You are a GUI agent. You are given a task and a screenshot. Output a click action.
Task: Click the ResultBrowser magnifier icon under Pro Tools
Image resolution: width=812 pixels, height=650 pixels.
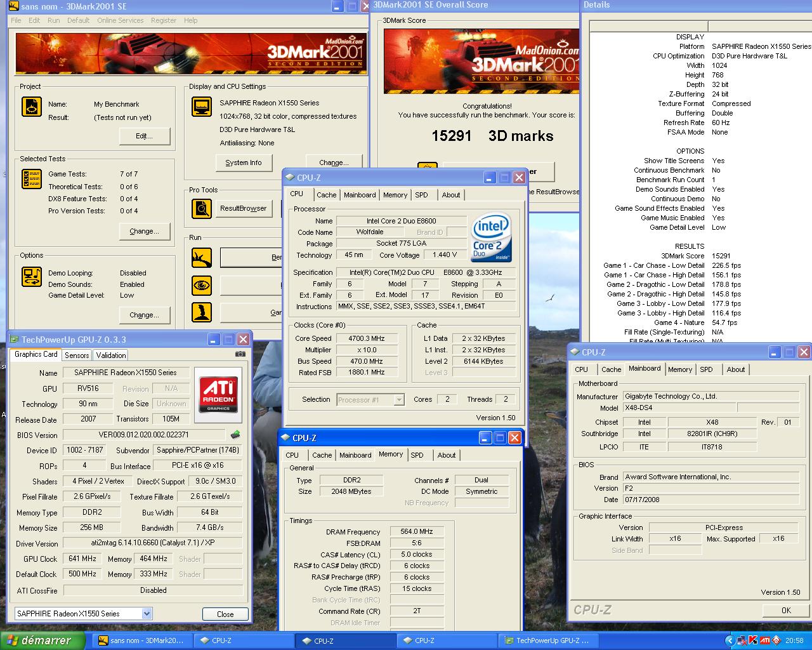(202, 208)
